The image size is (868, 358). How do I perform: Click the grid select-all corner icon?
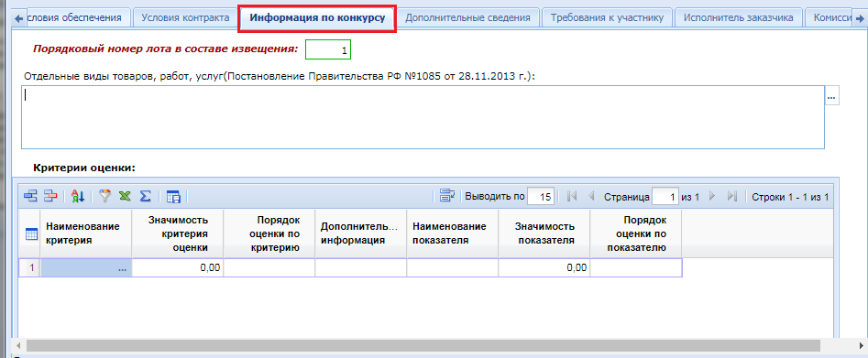[x=32, y=233]
